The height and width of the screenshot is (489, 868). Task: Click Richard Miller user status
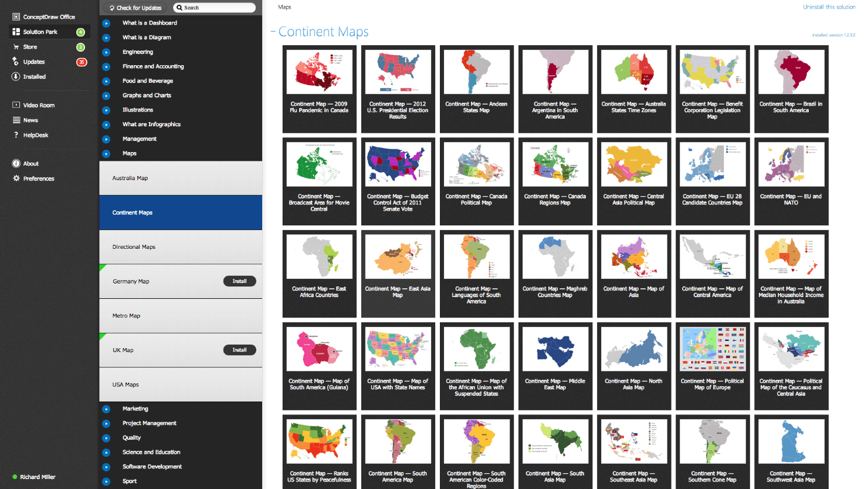(x=34, y=477)
